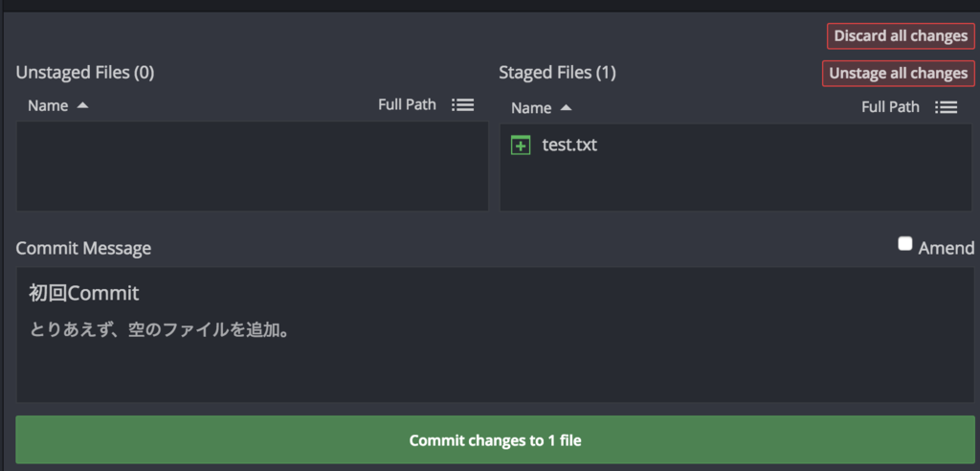Sort staged files by the Name column
The image size is (980, 471).
(x=531, y=108)
